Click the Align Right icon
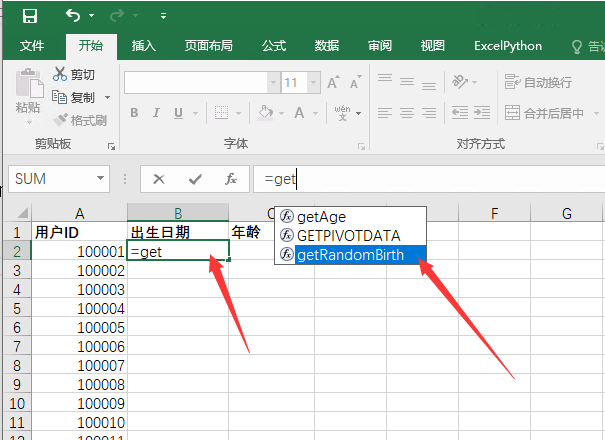The width and height of the screenshot is (605, 440). coord(429,113)
